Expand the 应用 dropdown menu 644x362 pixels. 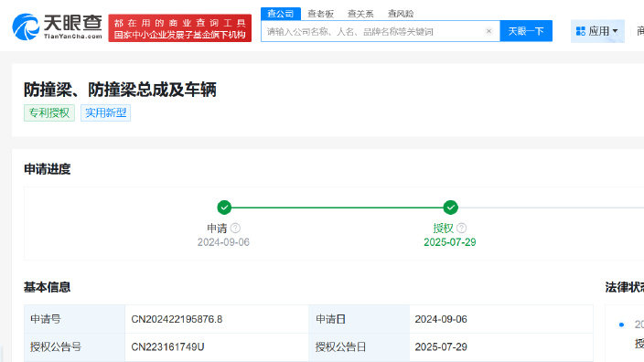[597, 31]
